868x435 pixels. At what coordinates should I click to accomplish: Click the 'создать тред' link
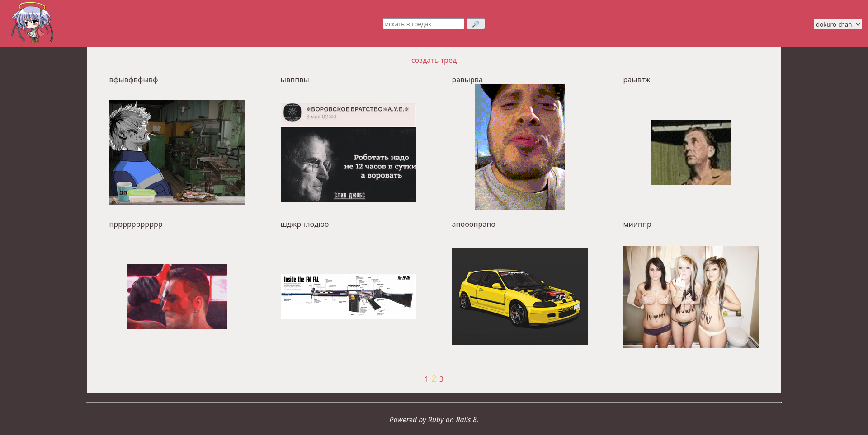click(x=434, y=61)
